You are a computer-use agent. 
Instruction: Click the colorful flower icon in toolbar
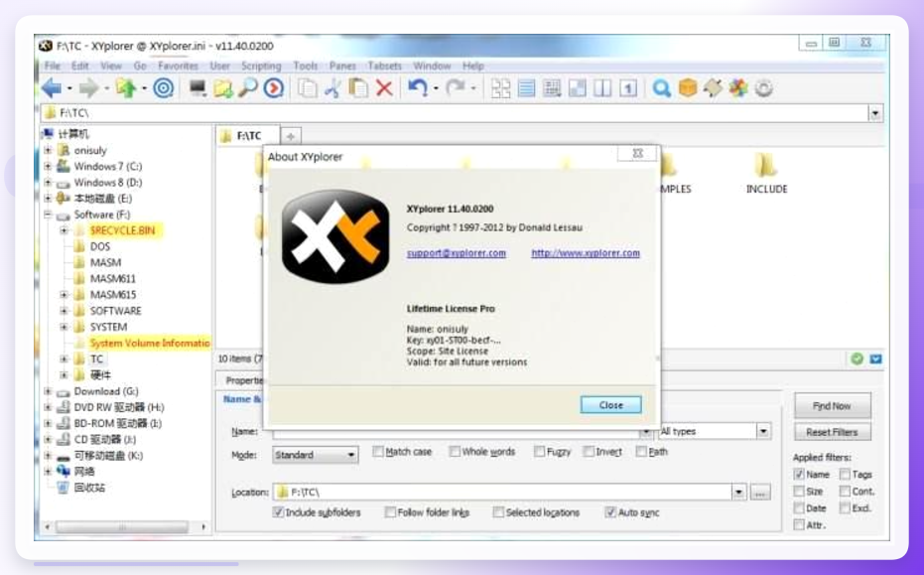(x=738, y=88)
